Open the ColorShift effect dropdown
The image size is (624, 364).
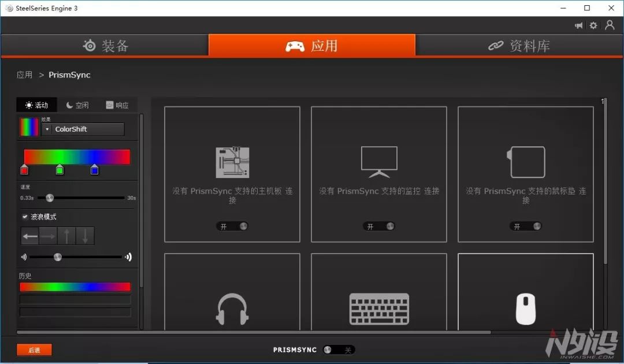(83, 129)
